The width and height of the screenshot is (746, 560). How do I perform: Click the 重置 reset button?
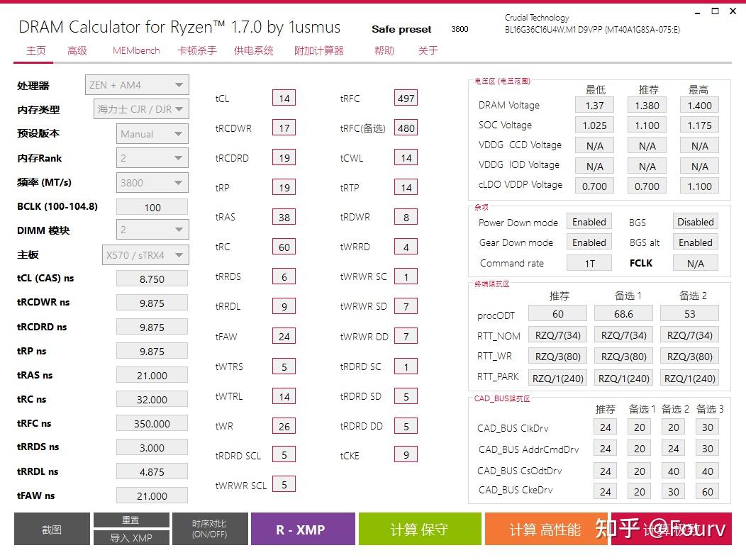point(131,520)
